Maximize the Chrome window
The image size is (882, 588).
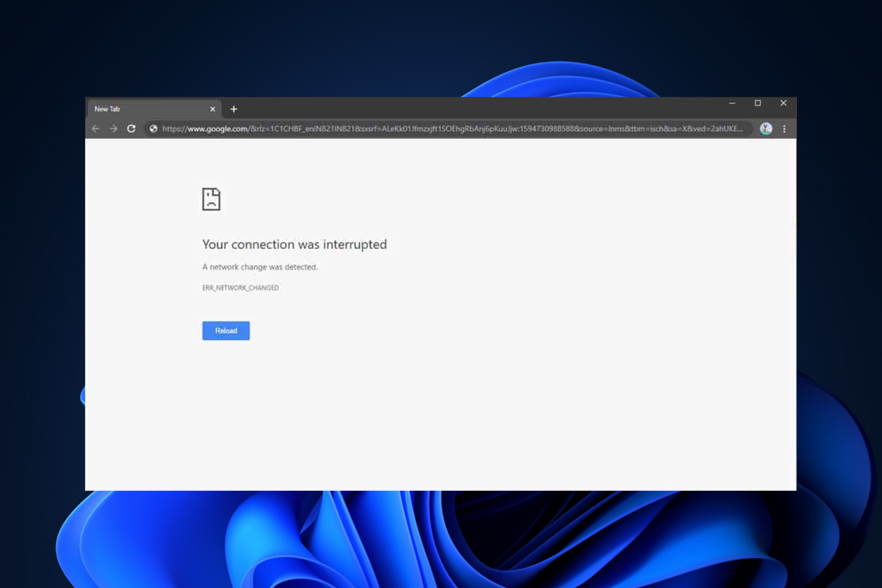point(758,103)
